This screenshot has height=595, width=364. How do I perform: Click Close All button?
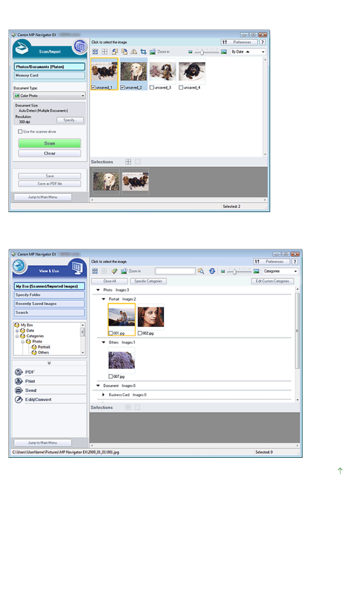coord(110,281)
